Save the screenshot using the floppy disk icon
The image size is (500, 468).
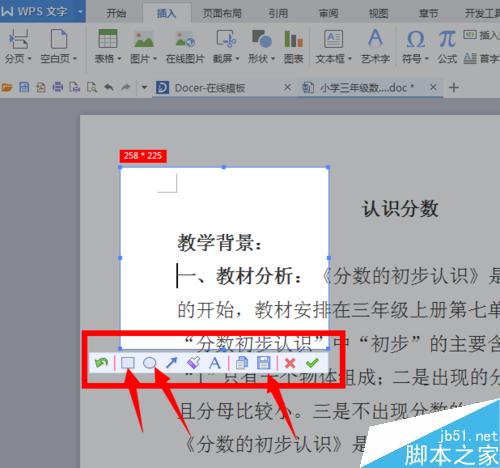coord(264,363)
